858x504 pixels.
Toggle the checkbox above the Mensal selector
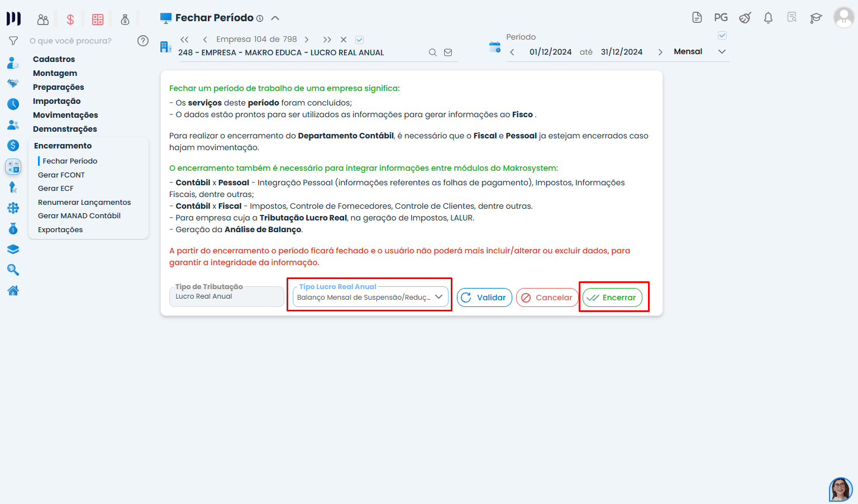pos(722,35)
